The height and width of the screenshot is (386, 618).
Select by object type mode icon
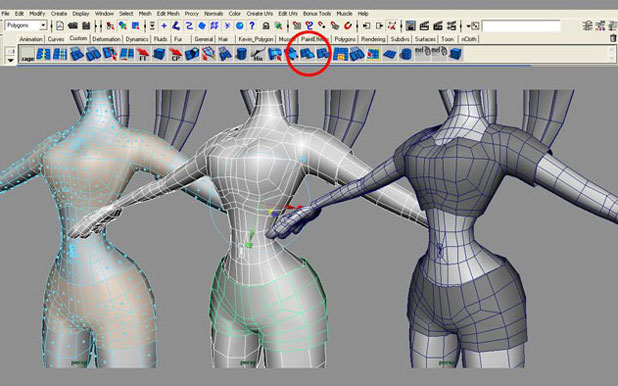point(123,26)
